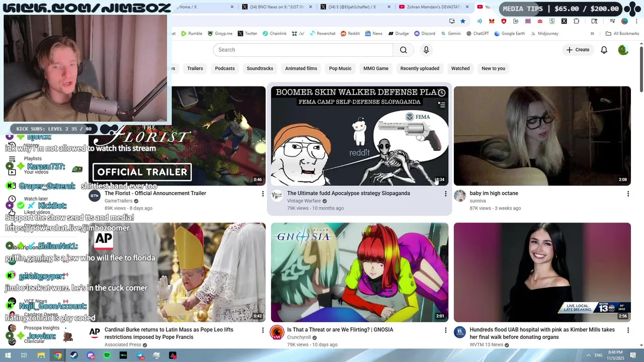This screenshot has width=644, height=362.
Task: Open the YouTube account avatar menu
Action: click(x=623, y=50)
